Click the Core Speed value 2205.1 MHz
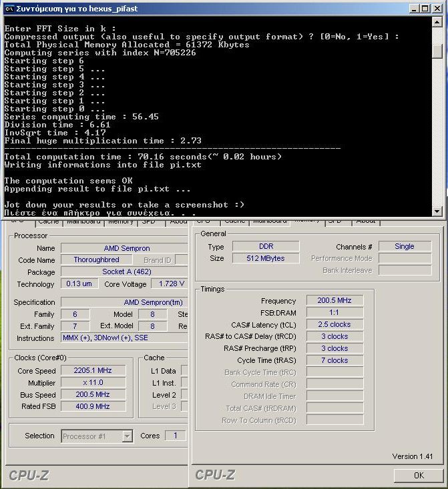Screen dimensions: 448x489 [x=93, y=370]
